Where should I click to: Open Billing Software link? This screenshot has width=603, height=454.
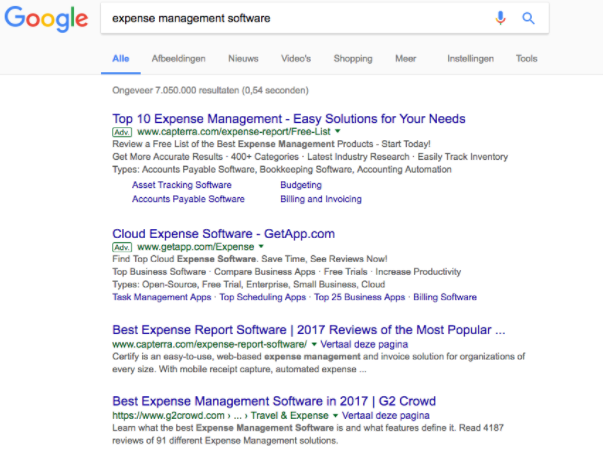pos(445,297)
